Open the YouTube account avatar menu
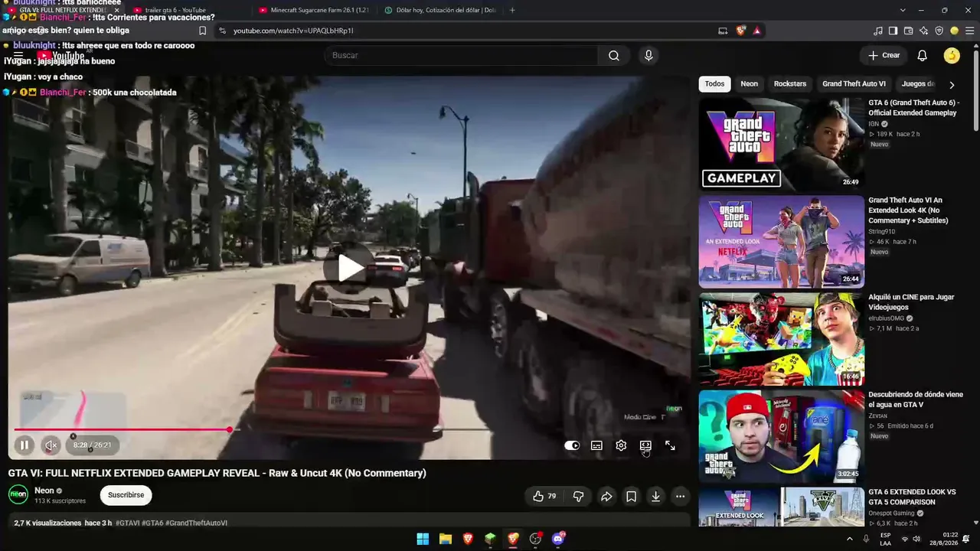Image resolution: width=980 pixels, height=551 pixels. coord(952,55)
